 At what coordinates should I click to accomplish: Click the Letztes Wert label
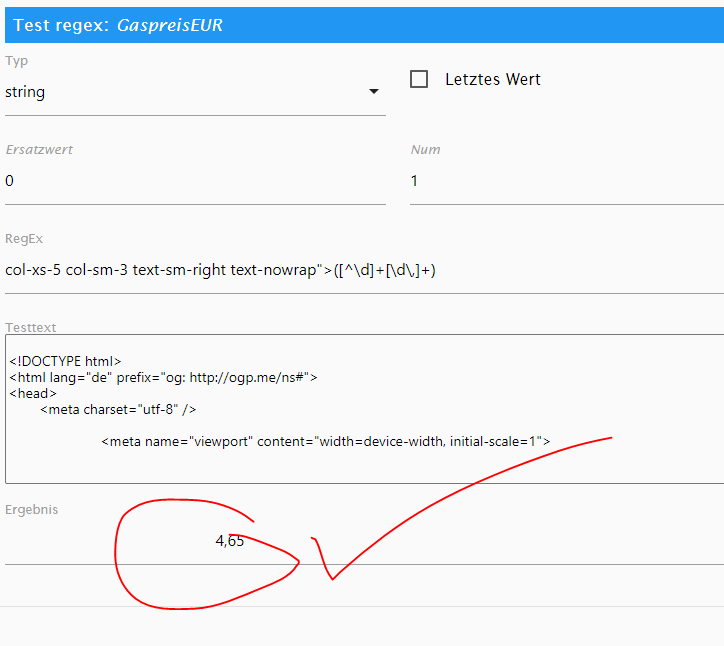[493, 79]
